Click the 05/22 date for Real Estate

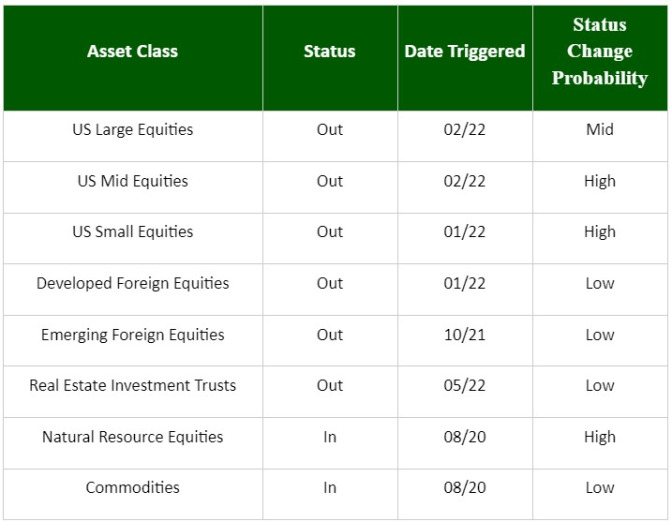(465, 385)
